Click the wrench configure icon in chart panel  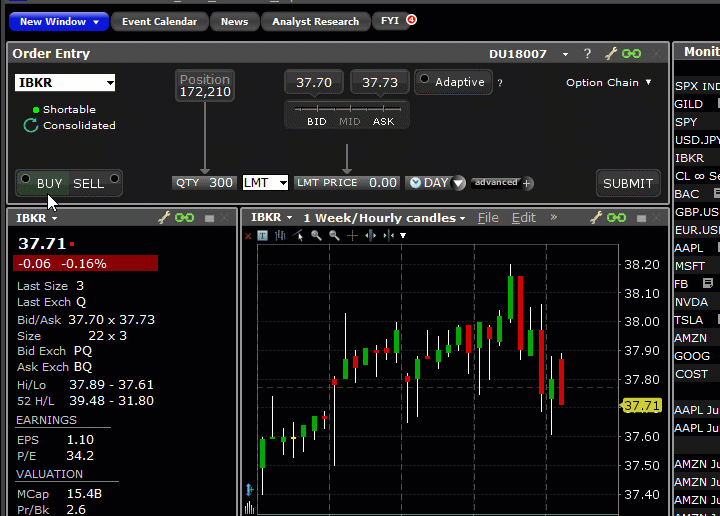coord(597,218)
